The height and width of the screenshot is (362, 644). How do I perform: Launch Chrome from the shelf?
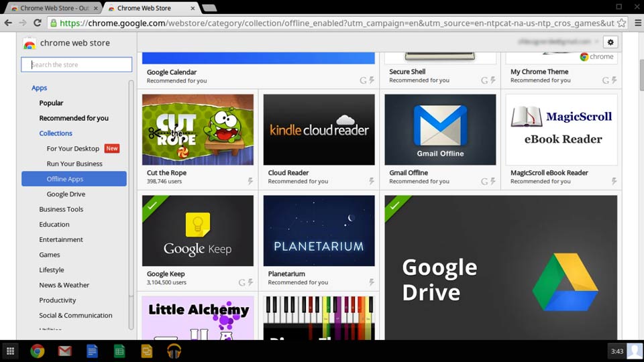tap(38, 351)
